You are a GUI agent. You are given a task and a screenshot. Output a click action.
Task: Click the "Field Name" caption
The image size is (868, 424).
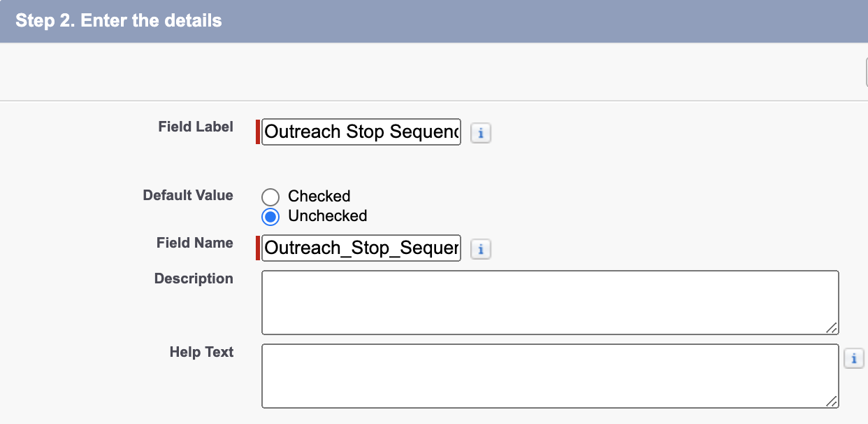point(194,243)
